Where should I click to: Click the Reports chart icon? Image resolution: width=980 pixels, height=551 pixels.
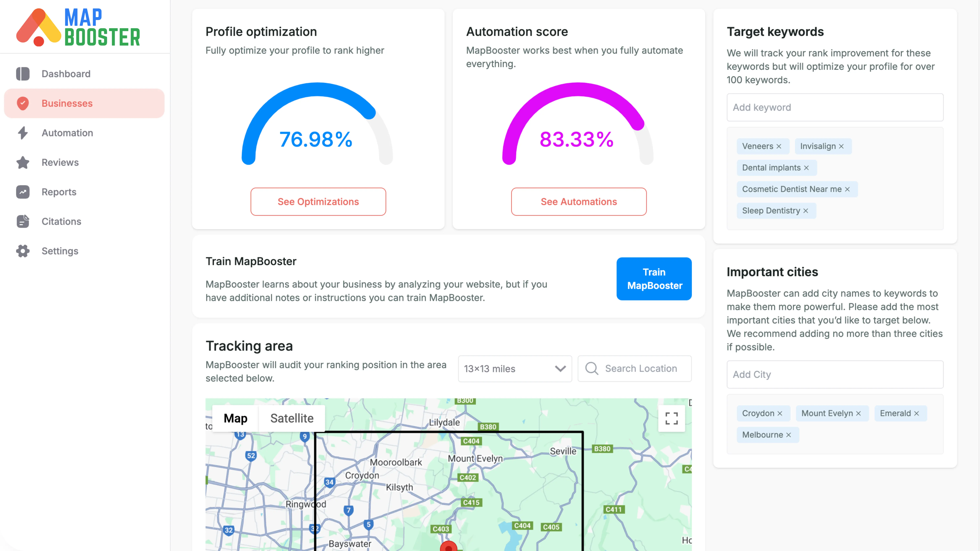point(23,192)
